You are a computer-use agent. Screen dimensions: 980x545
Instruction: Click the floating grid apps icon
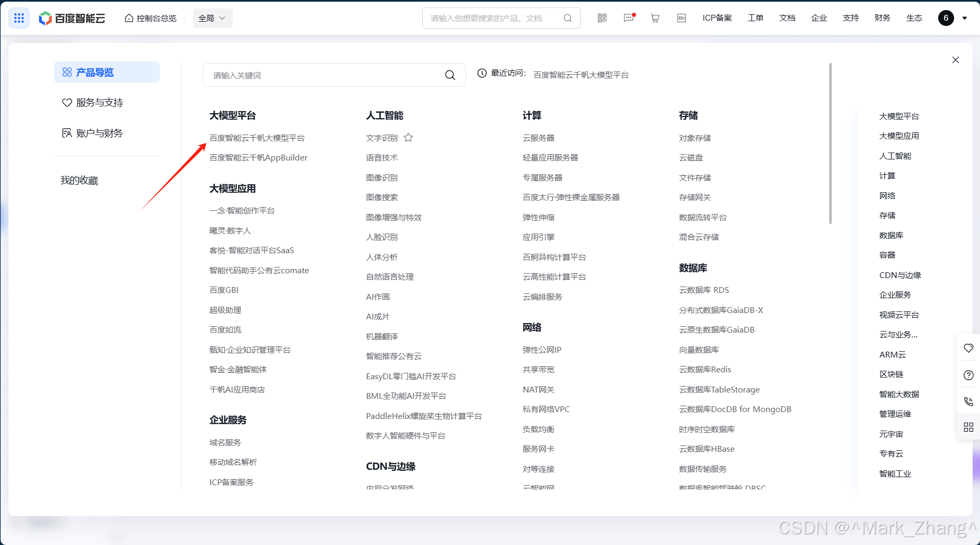point(968,427)
